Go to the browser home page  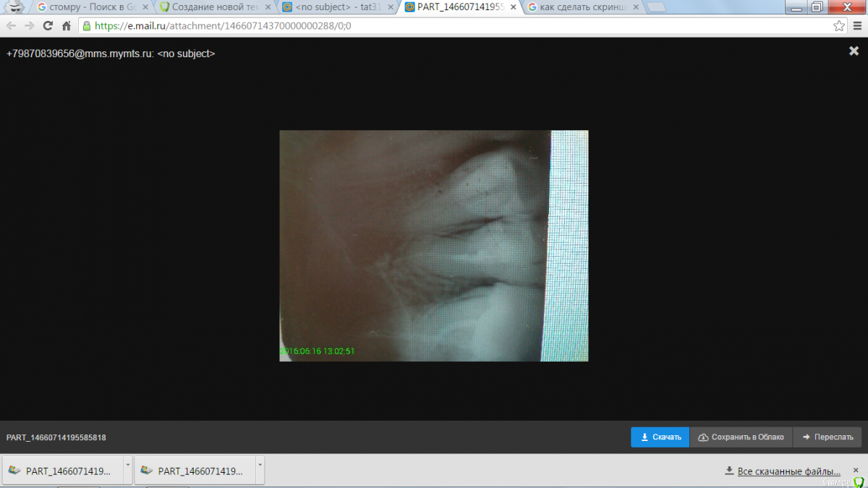point(67,25)
